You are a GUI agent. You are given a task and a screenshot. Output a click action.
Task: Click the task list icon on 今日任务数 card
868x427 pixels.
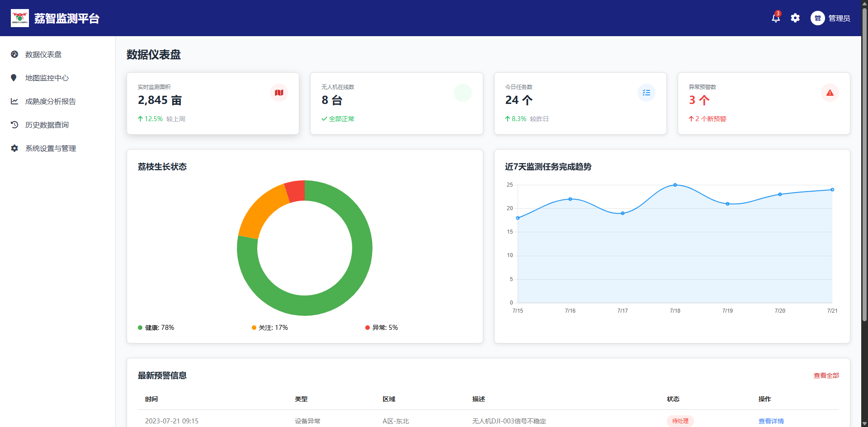point(646,93)
